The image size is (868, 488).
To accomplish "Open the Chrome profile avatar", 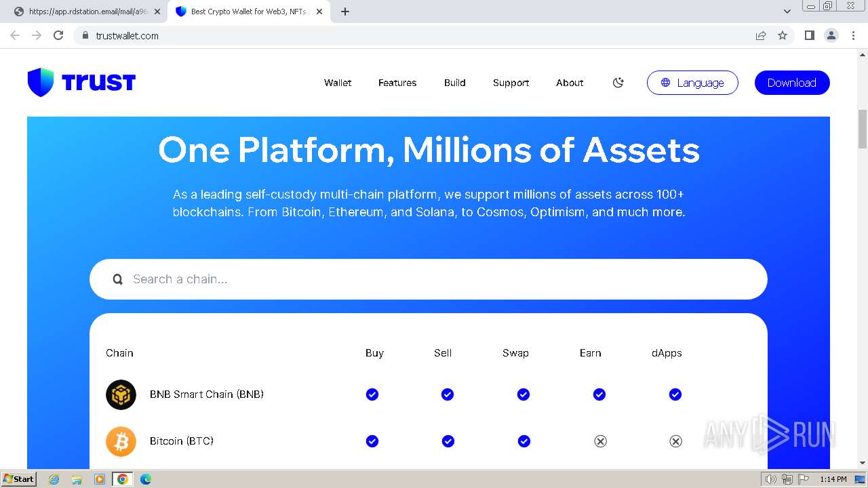I will click(831, 35).
